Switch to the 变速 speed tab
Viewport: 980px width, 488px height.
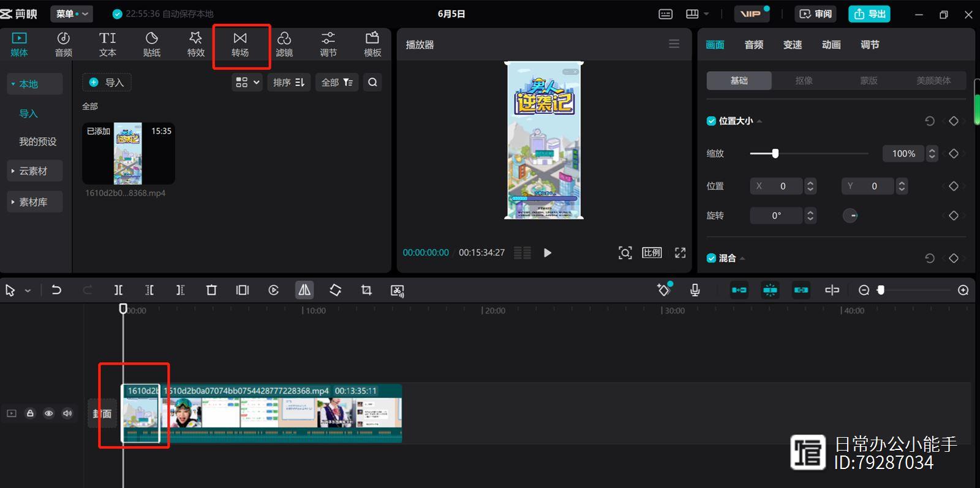[793, 45]
